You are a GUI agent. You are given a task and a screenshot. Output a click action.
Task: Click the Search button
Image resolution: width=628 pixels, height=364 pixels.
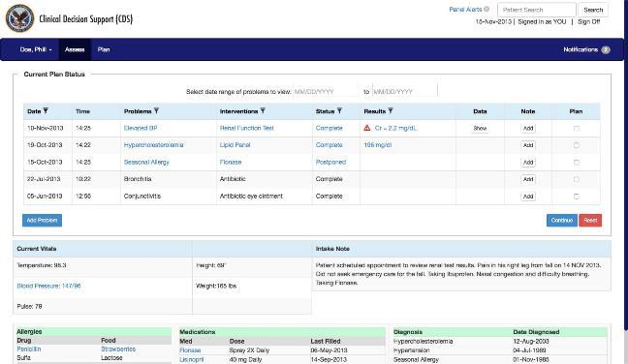pos(593,10)
